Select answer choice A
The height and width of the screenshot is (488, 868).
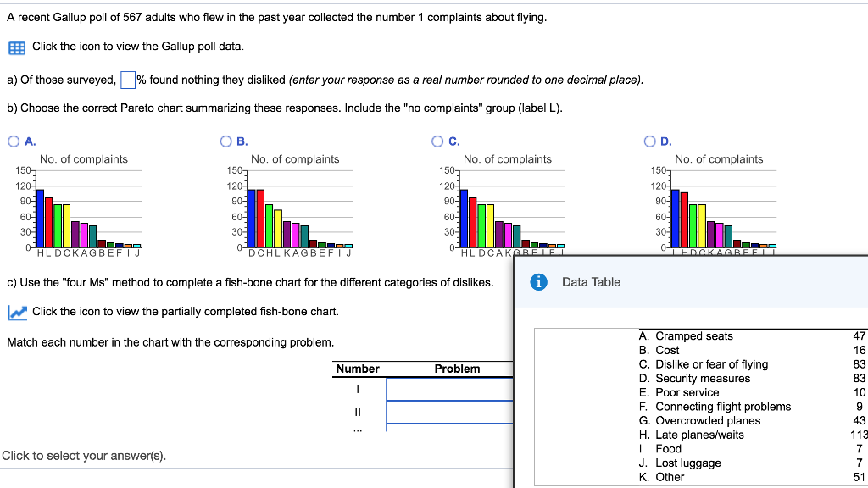(14, 141)
